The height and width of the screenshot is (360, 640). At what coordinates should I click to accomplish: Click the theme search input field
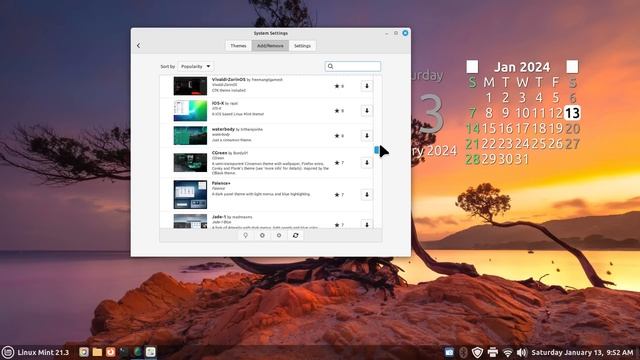pos(353,66)
